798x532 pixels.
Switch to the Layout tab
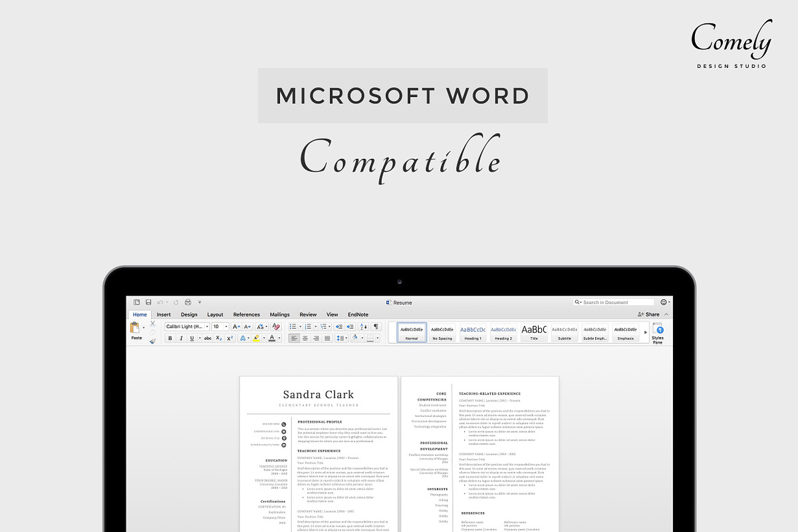(x=215, y=315)
